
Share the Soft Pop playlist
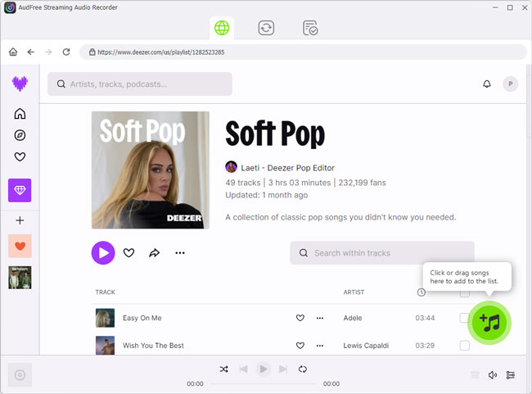pyautogui.click(x=155, y=253)
